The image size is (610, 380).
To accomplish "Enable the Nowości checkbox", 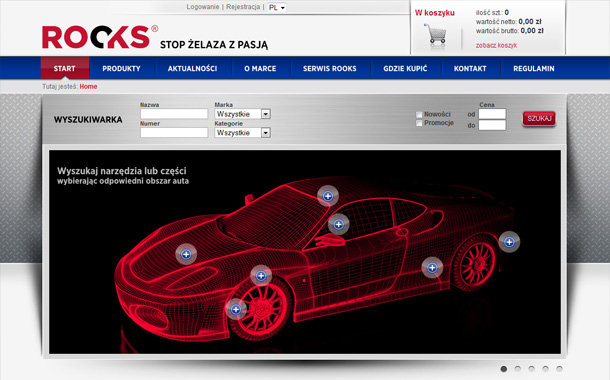I will click(419, 114).
